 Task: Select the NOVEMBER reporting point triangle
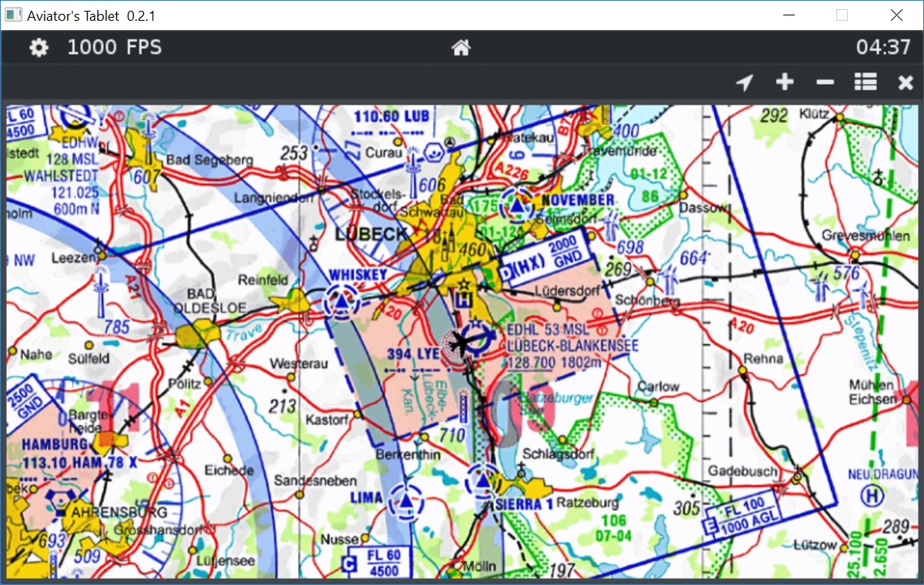pos(517,206)
